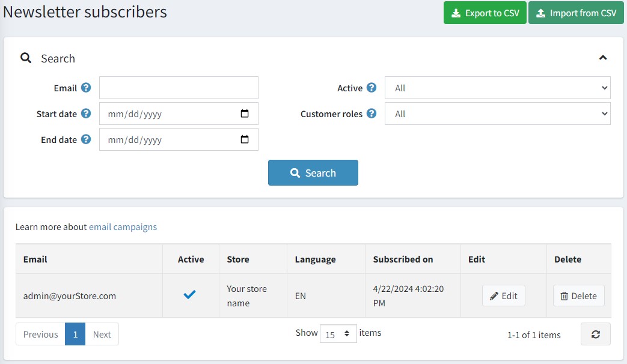Go to page 1 in the pagination
Screen dimensions: 627x364
point(75,335)
